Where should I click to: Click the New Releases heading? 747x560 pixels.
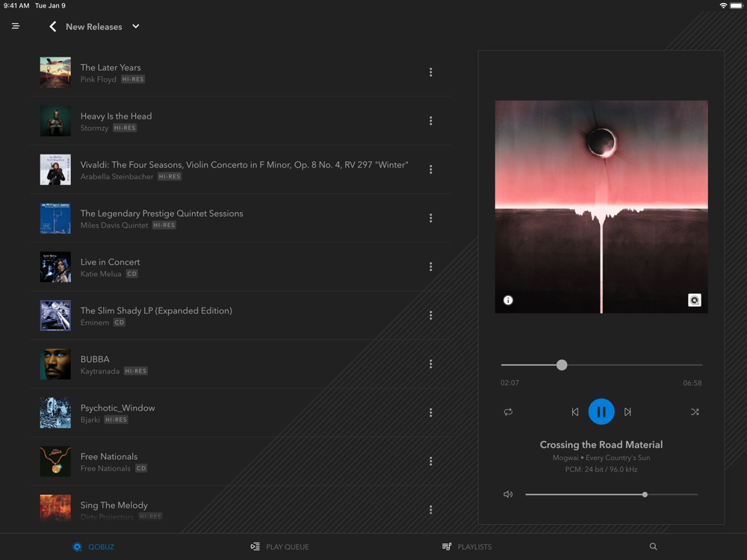94,27
